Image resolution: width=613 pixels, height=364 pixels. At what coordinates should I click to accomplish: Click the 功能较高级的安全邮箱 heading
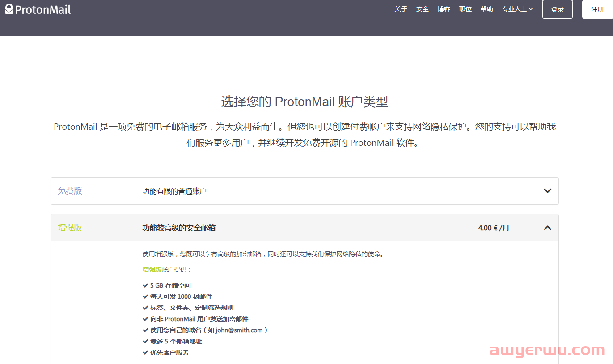[x=179, y=228]
